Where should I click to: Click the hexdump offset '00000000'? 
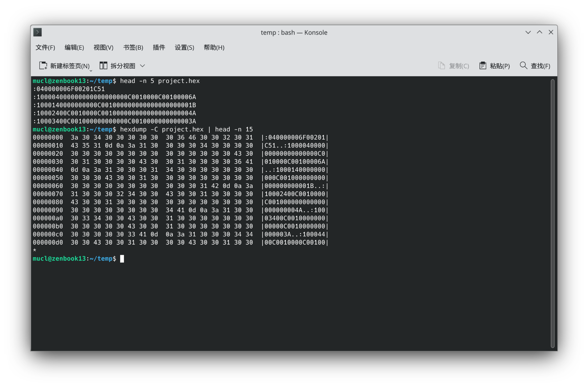click(48, 138)
